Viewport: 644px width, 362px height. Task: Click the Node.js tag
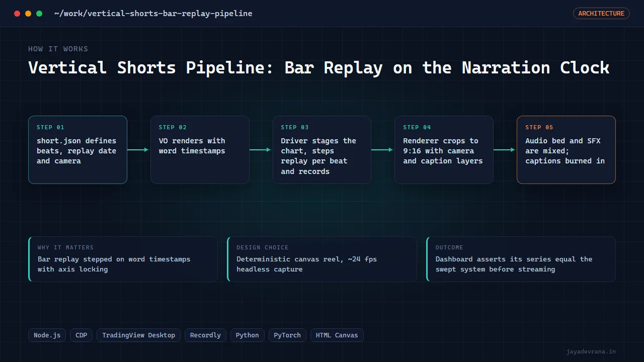tap(47, 335)
